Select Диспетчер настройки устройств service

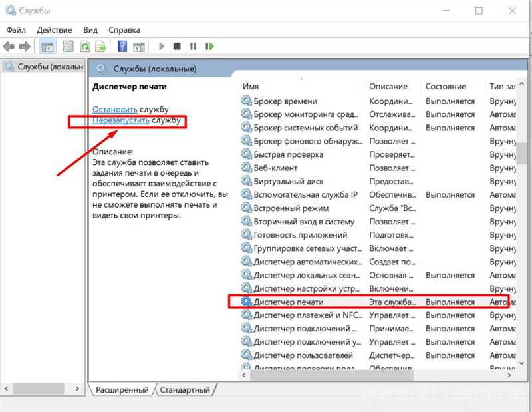tap(378, 288)
